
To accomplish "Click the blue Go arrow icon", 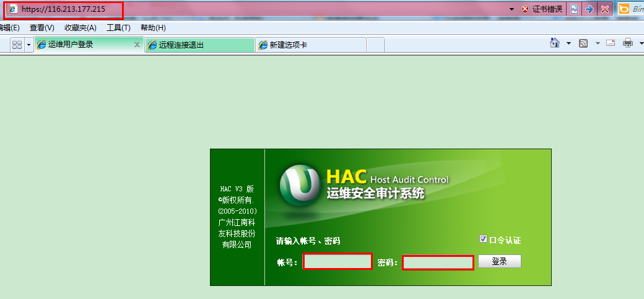I will click(590, 9).
